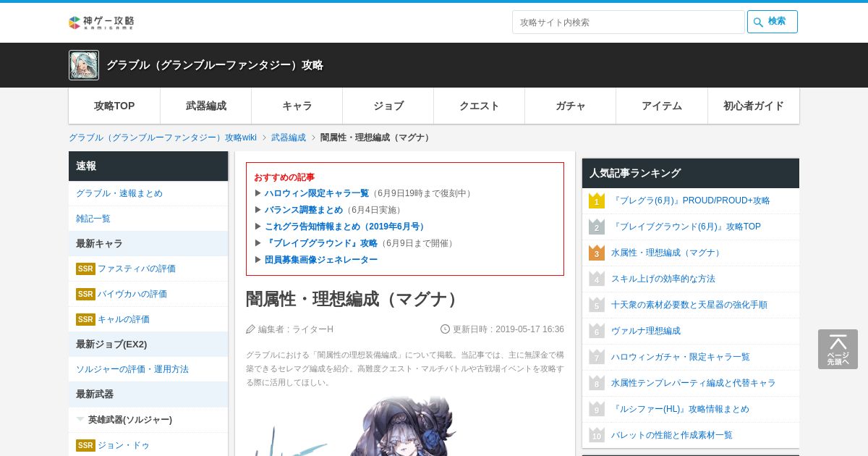Click the 闇属性・理想編成（マグナ） article heading

(x=354, y=299)
